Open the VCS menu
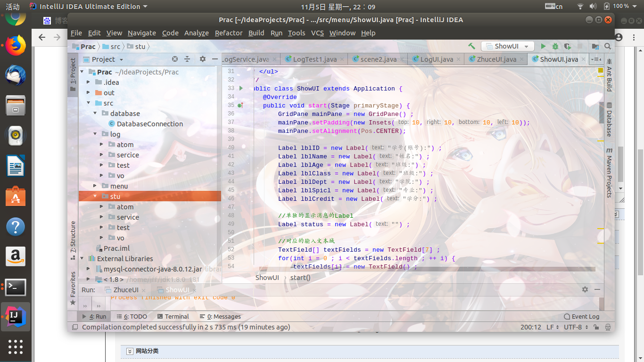Image resolution: width=644 pixels, height=362 pixels. (317, 33)
